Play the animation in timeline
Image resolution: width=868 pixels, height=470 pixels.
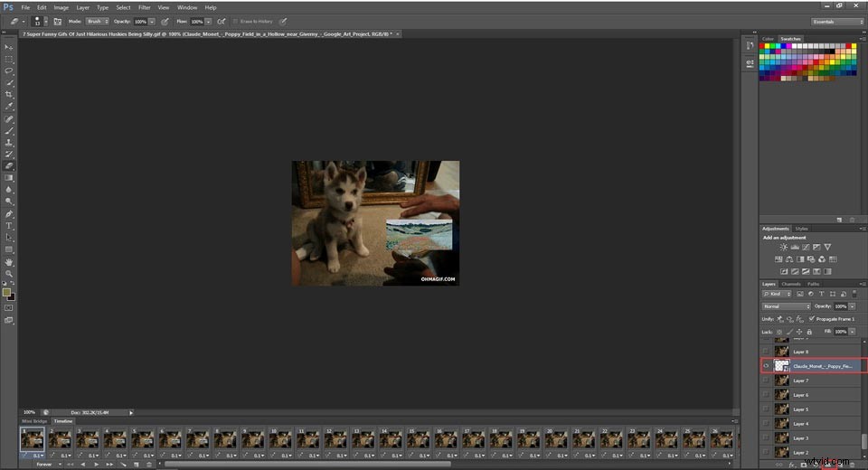(x=97, y=465)
